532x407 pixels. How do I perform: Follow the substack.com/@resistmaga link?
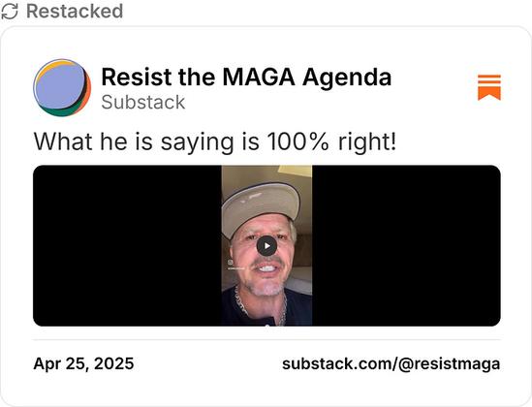point(391,364)
